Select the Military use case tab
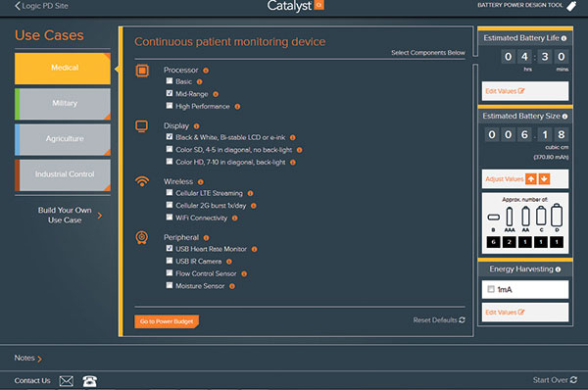This screenshot has width=588, height=390. pyautogui.click(x=63, y=104)
